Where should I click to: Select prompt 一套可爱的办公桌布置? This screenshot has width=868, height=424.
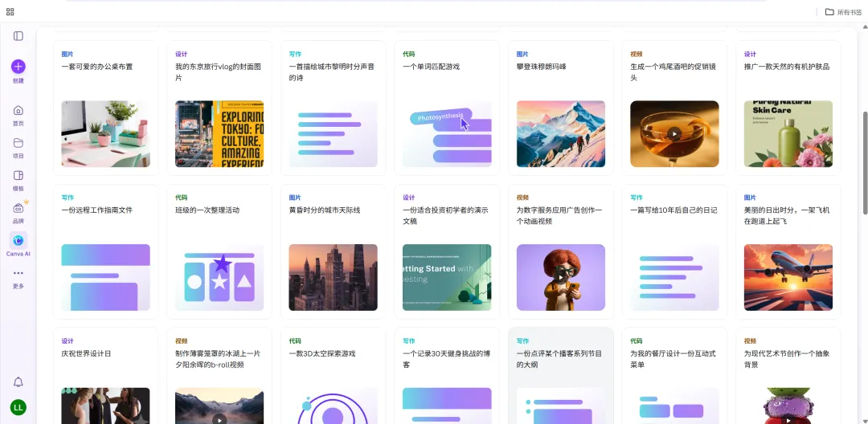97,67
